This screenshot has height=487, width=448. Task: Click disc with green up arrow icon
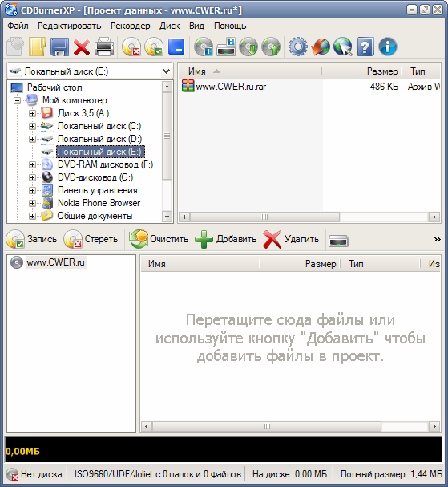(x=271, y=47)
